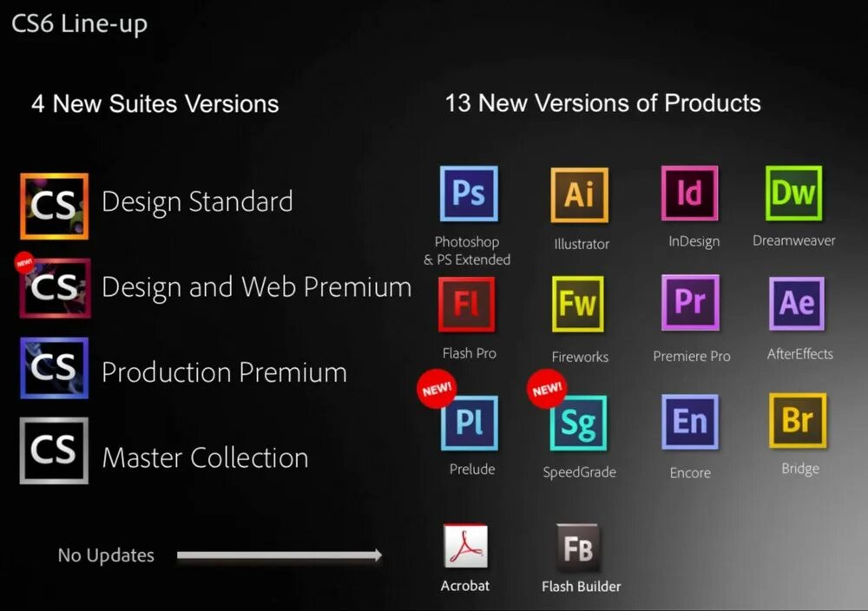Click the NEW! badge on Design and Web Premium
This screenshot has height=611, width=868.
tap(24, 262)
